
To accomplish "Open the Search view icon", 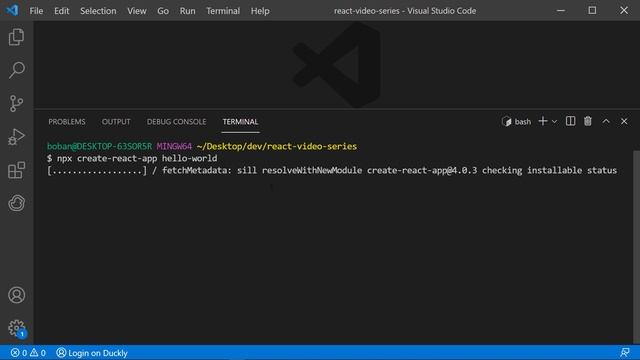I will pyautogui.click(x=16, y=70).
